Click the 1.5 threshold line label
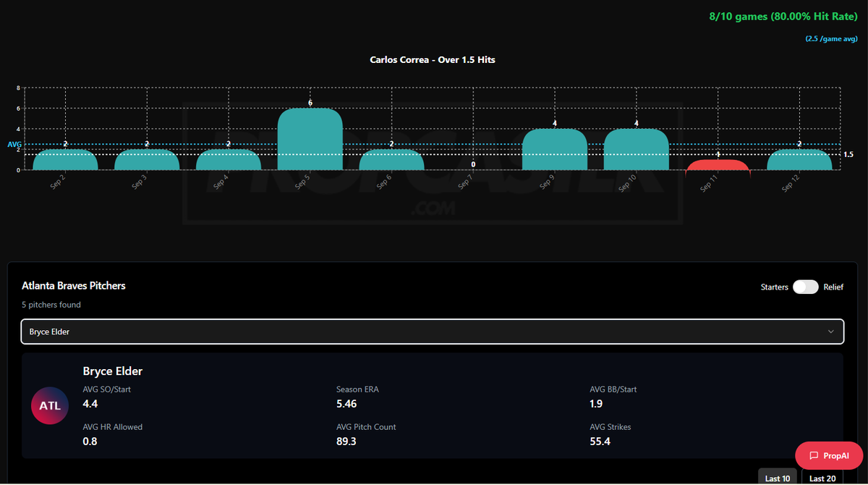868x485 pixels. point(848,155)
